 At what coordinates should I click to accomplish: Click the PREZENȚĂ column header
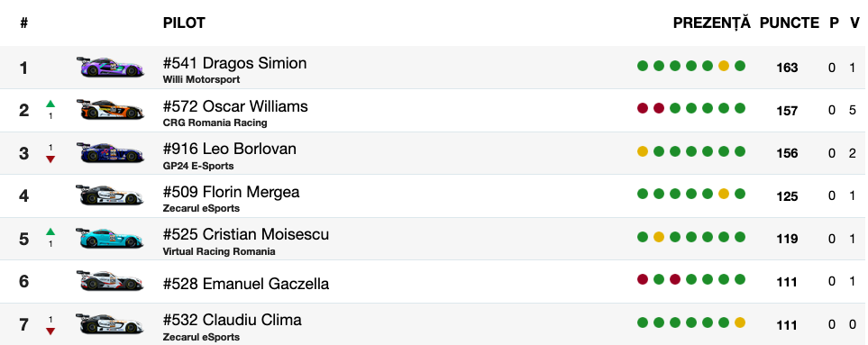coord(711,23)
